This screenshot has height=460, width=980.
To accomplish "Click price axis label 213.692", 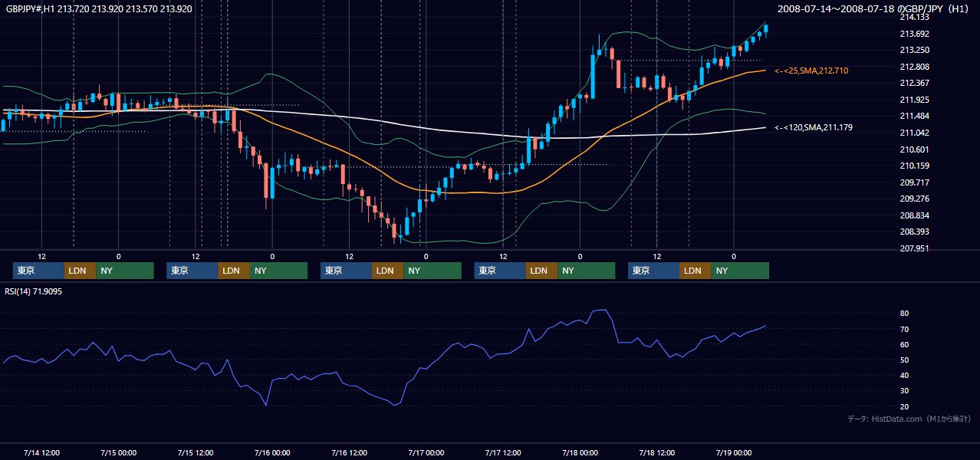I will [x=914, y=34].
